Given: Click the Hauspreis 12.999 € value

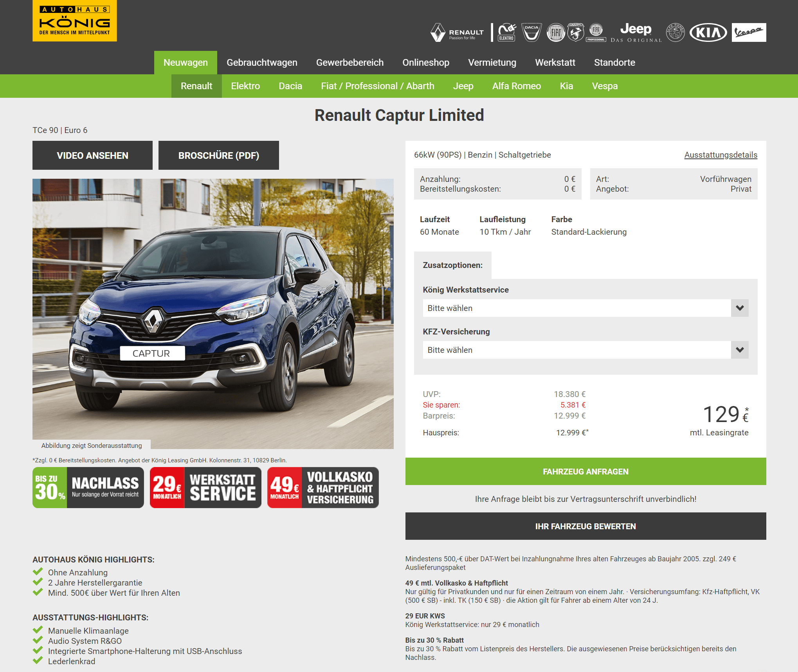Looking at the screenshot, I should (x=572, y=433).
